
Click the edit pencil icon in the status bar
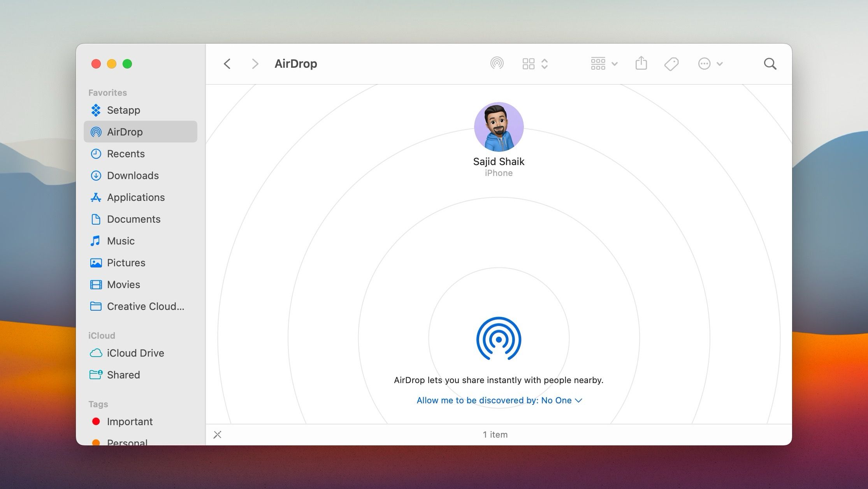tap(217, 434)
